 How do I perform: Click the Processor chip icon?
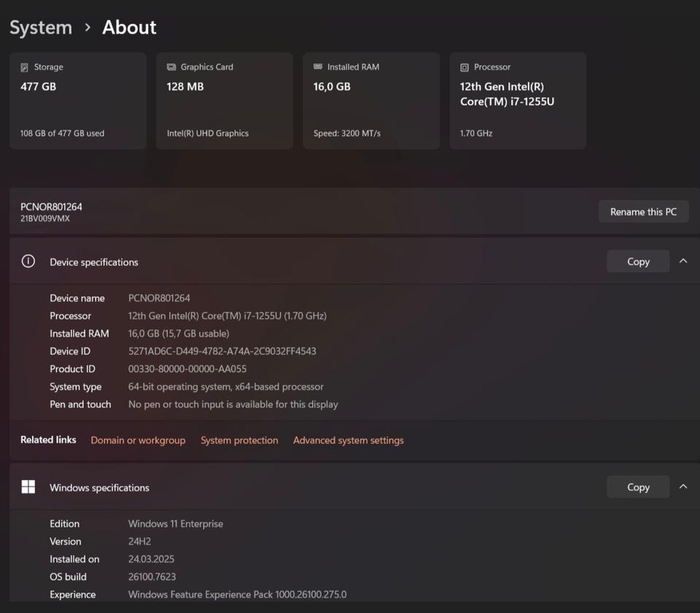click(x=464, y=67)
